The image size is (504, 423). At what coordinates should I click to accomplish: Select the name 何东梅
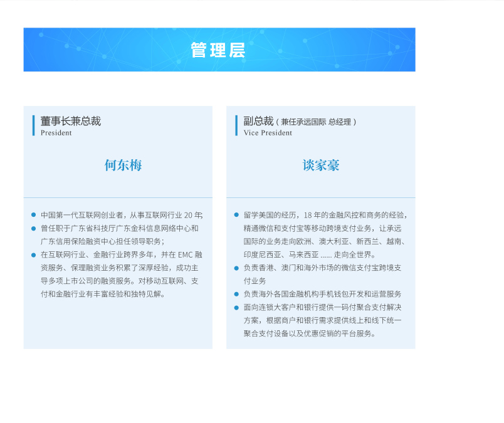click(123, 165)
